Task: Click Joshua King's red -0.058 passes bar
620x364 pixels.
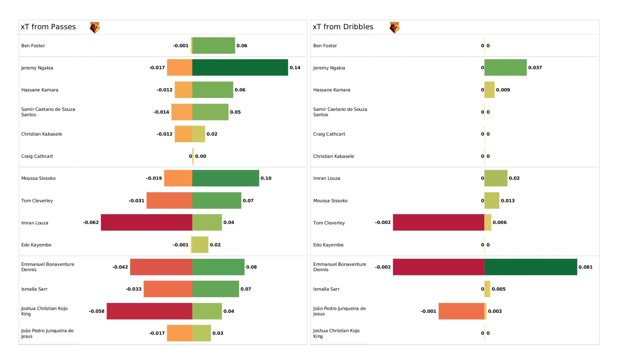Action: 149,311
